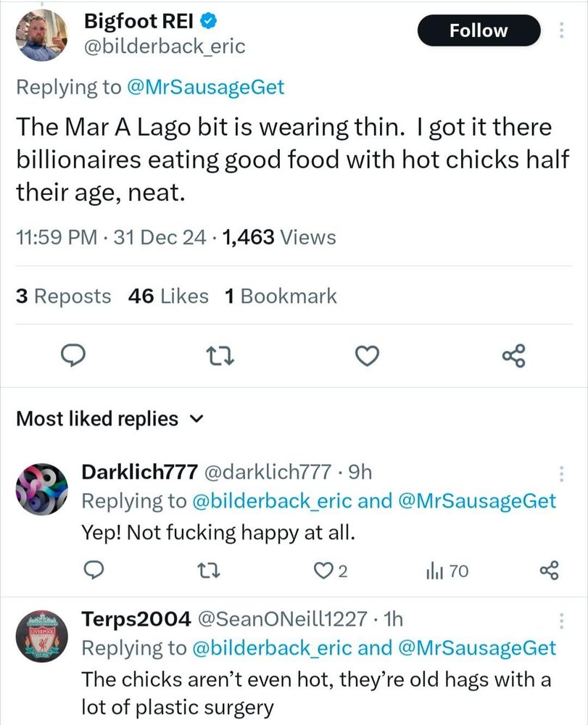Open Bigfoot REI's profile picture
The image size is (588, 725).
41,35
